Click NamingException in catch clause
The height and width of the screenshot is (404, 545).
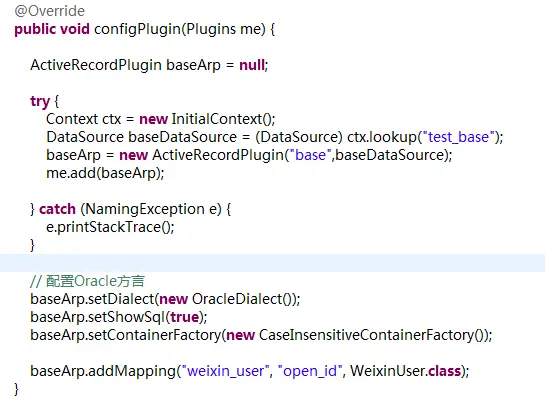(x=145, y=209)
